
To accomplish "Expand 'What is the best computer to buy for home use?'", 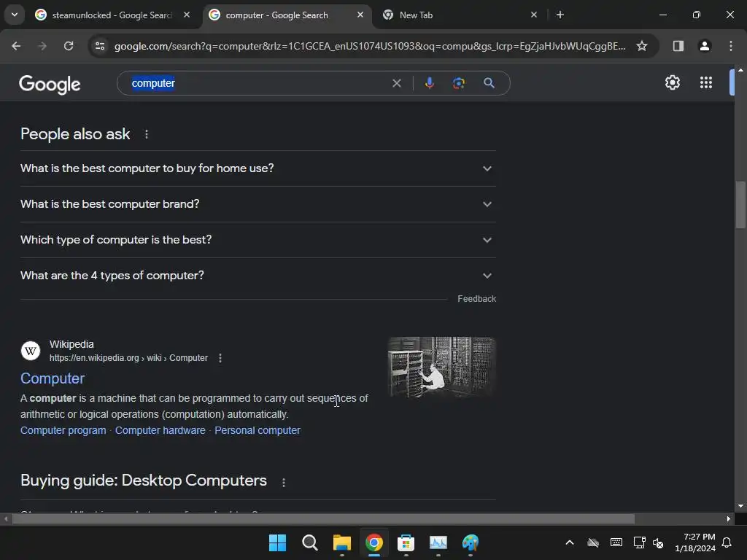I will pyautogui.click(x=258, y=168).
